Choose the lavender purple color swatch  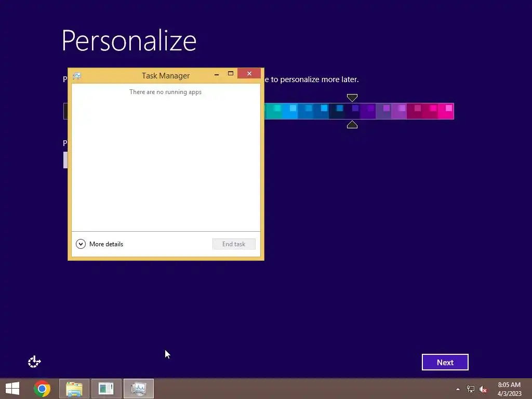point(399,111)
